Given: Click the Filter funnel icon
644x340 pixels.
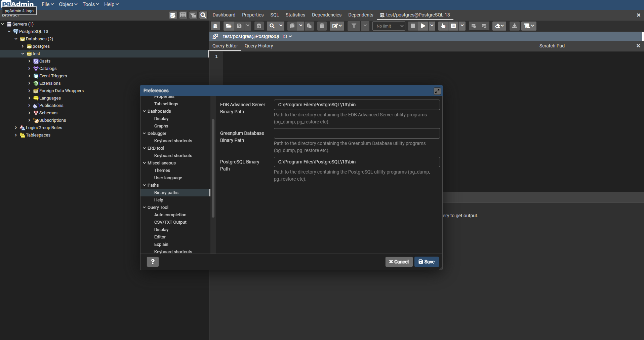Looking at the screenshot, I should 354,26.
